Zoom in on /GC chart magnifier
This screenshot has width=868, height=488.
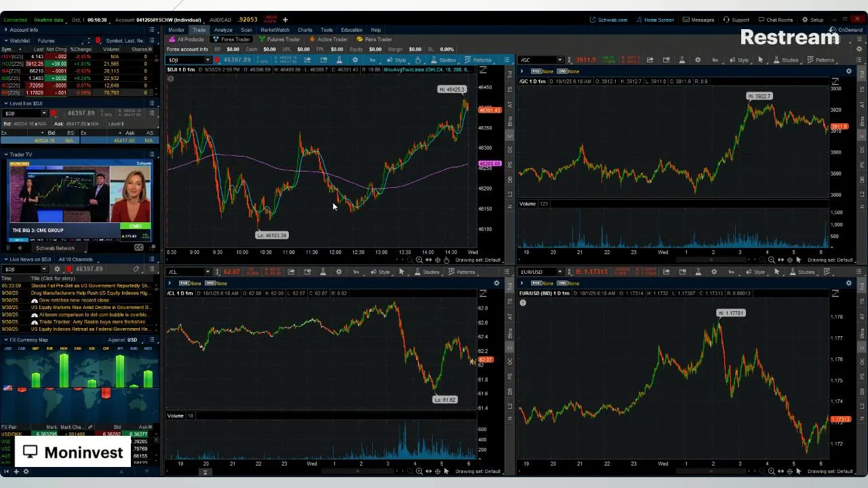click(771, 260)
